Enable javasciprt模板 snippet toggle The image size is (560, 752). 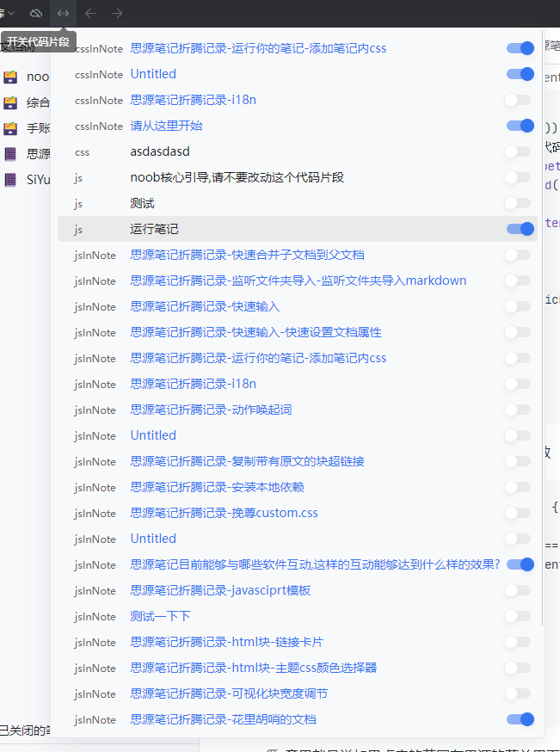coord(518,590)
